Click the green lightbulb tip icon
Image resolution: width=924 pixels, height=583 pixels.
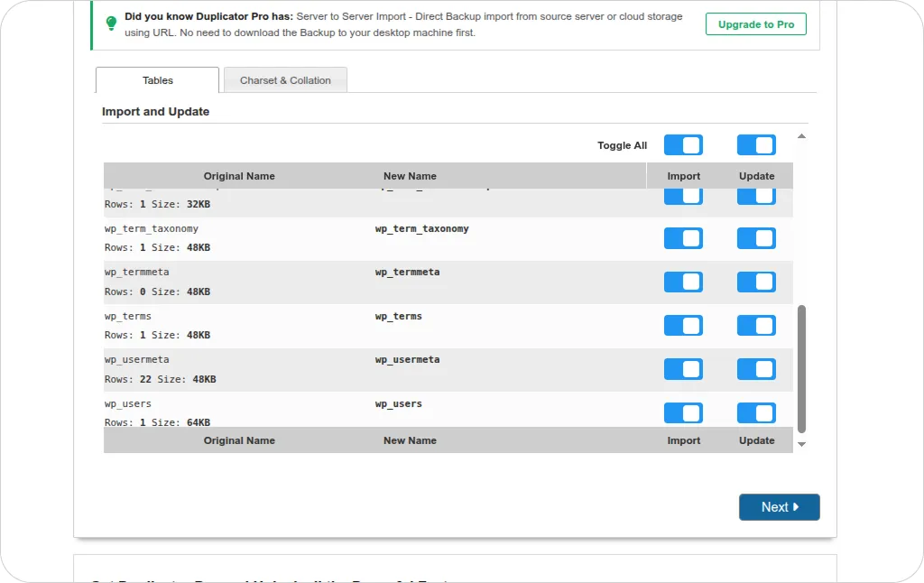tap(111, 23)
